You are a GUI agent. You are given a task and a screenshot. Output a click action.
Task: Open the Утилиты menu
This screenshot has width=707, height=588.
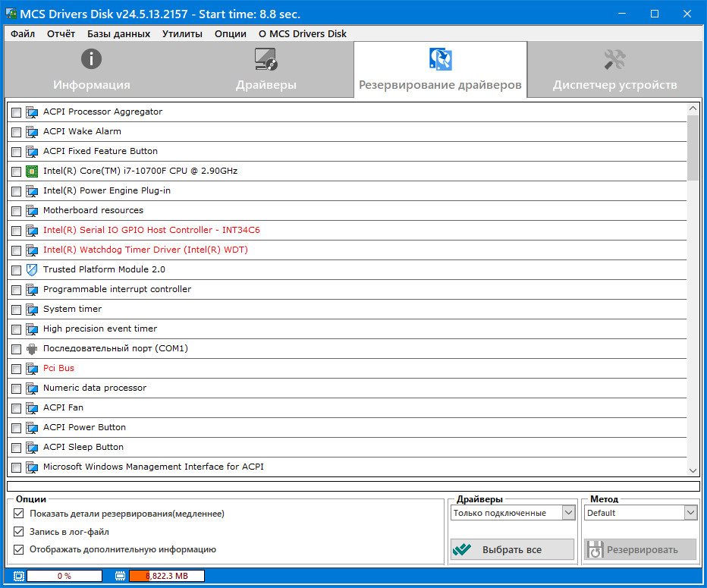click(182, 34)
